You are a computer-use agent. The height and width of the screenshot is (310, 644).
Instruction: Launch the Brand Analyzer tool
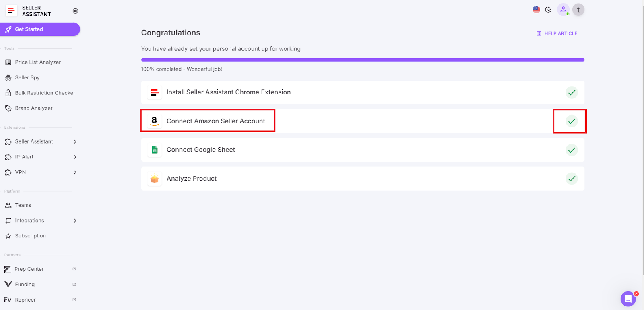coord(34,108)
